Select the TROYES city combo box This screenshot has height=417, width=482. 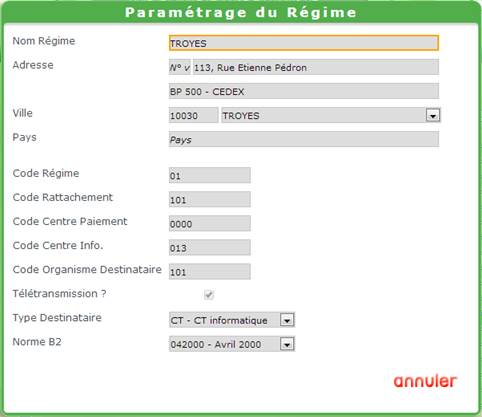pos(331,115)
